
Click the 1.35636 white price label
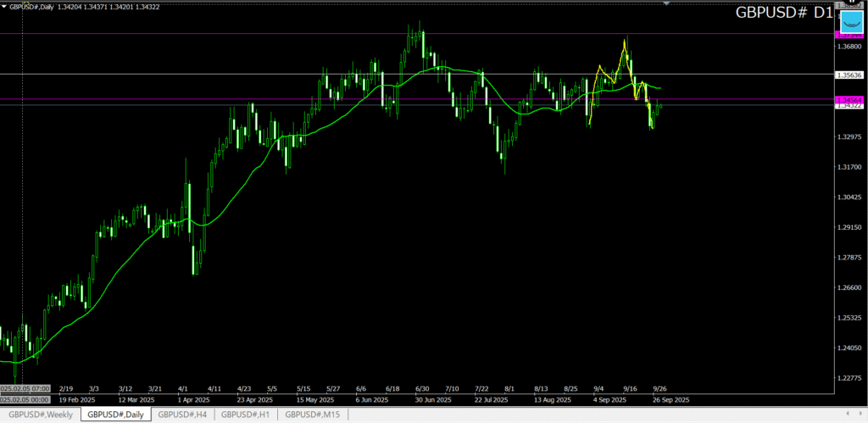(849, 75)
